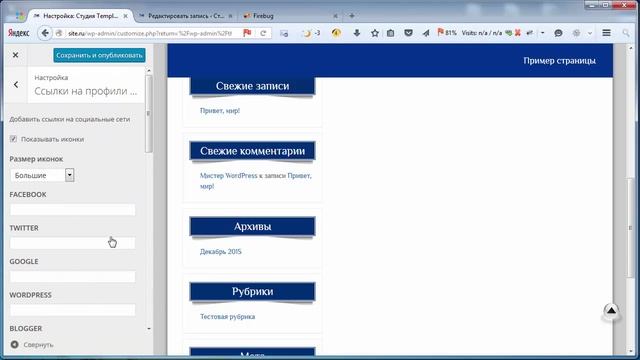Click the Pocket icon in toolbar

[408, 33]
